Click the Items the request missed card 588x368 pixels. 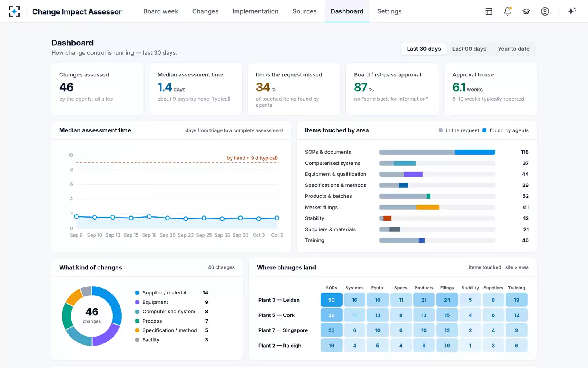[x=294, y=89]
